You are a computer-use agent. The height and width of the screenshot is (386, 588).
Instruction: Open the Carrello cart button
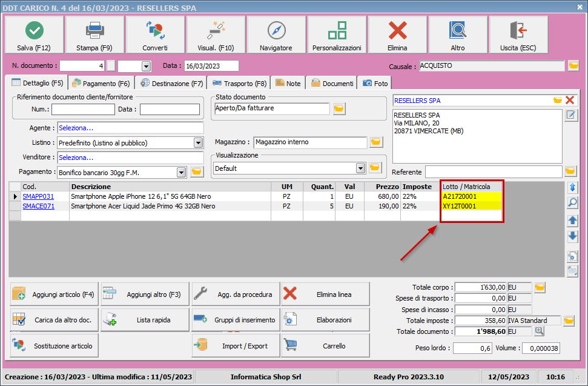(326, 345)
